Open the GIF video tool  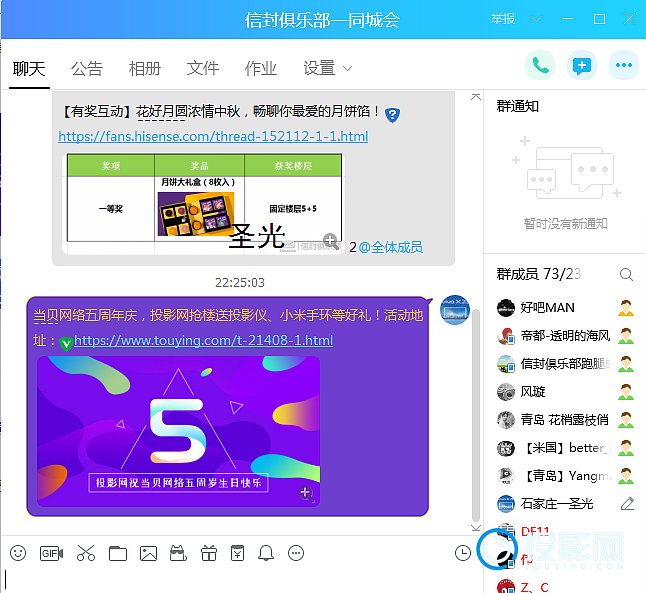pos(51,553)
